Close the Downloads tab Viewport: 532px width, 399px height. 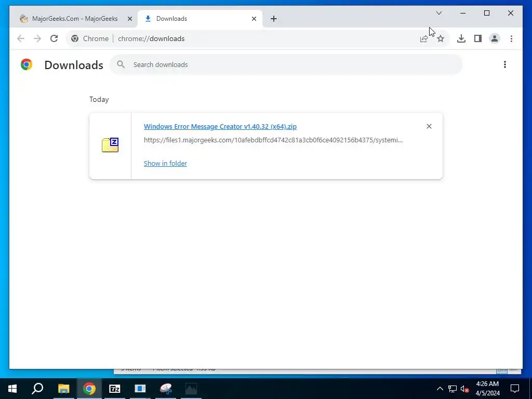tap(254, 19)
